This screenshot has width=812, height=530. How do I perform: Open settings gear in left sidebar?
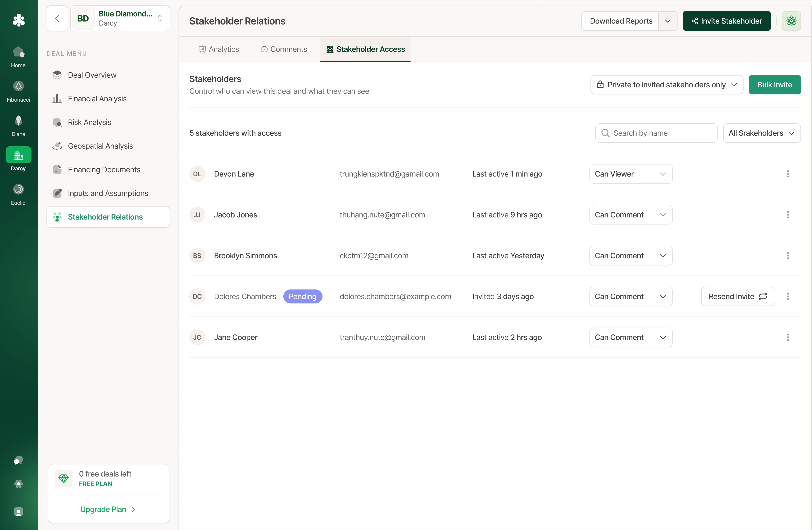pos(18,484)
